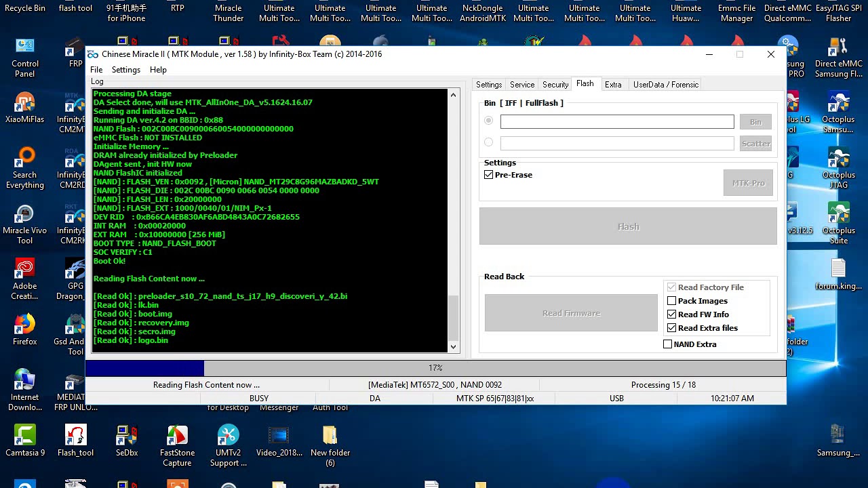The height and width of the screenshot is (488, 868).
Task: Launch Miracle Vivo Tool shortcut
Action: [x=25, y=224]
